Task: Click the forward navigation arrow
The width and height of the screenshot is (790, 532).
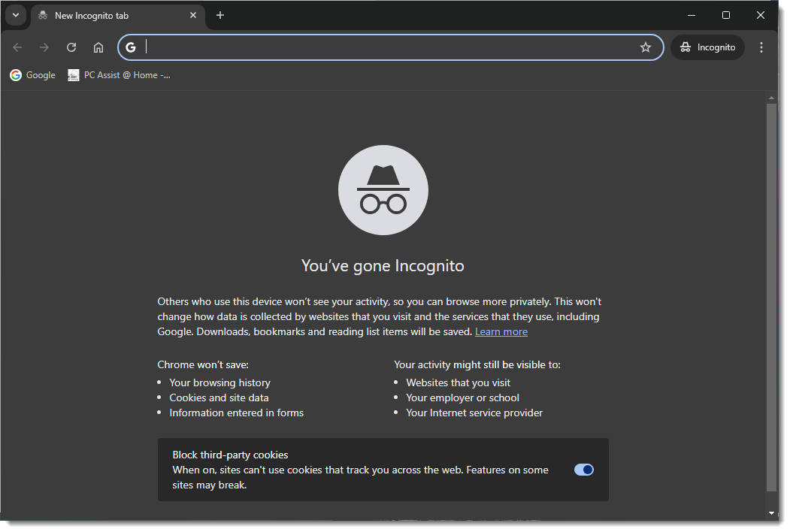Action: 44,47
